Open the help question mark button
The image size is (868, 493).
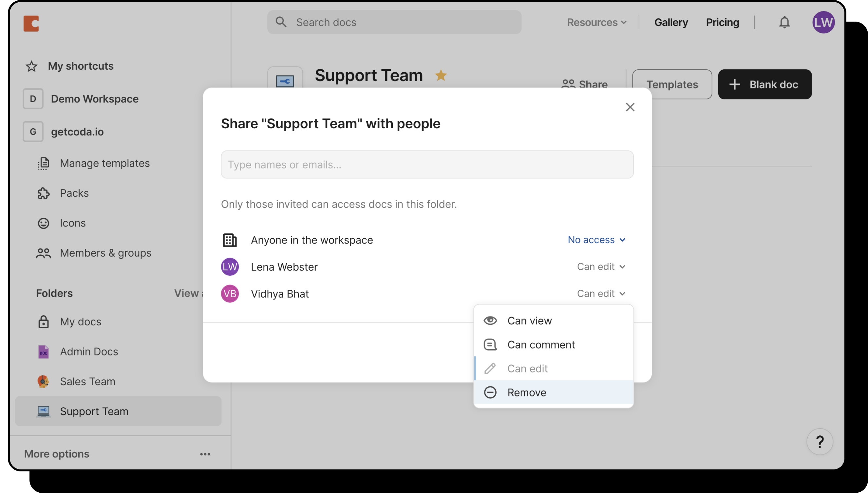(820, 442)
